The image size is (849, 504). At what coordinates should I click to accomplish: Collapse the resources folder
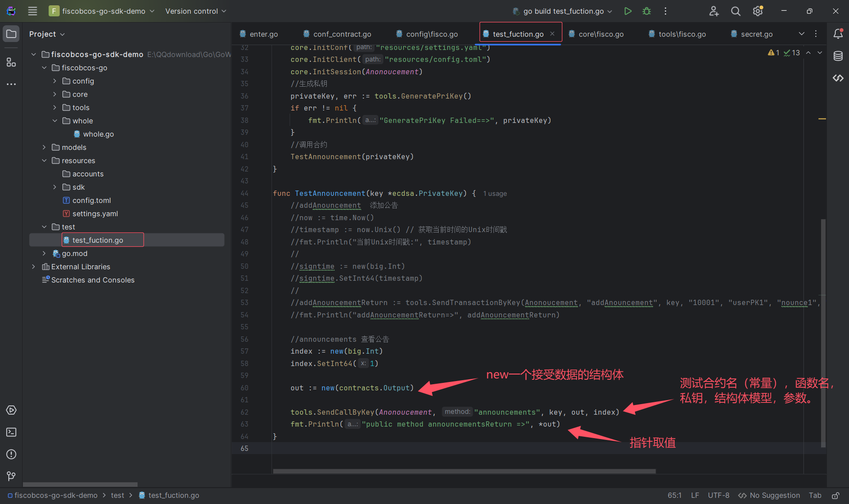coord(44,160)
